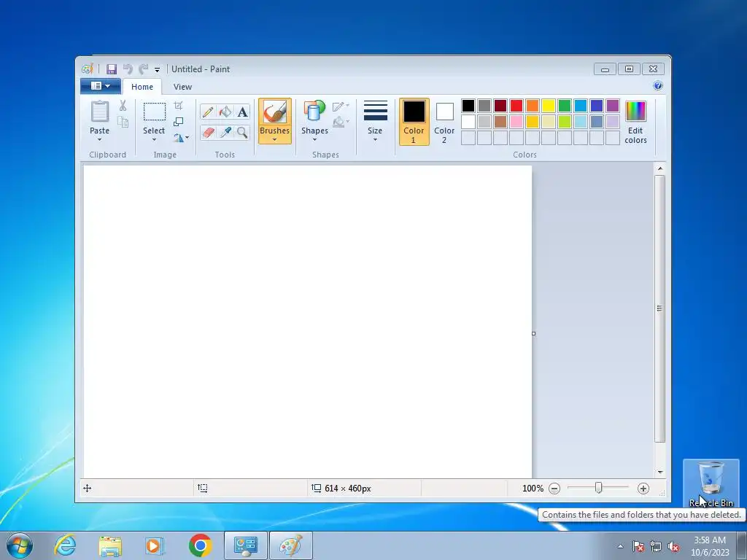Click the Undo arrow in title bar
The height and width of the screenshot is (560, 747).
127,69
